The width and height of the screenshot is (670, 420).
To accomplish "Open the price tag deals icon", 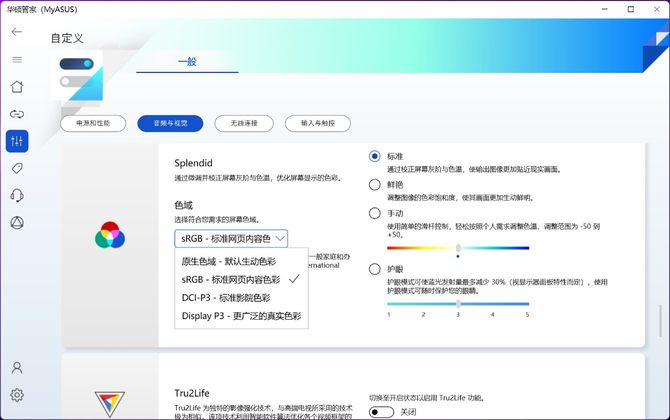I will [x=17, y=168].
